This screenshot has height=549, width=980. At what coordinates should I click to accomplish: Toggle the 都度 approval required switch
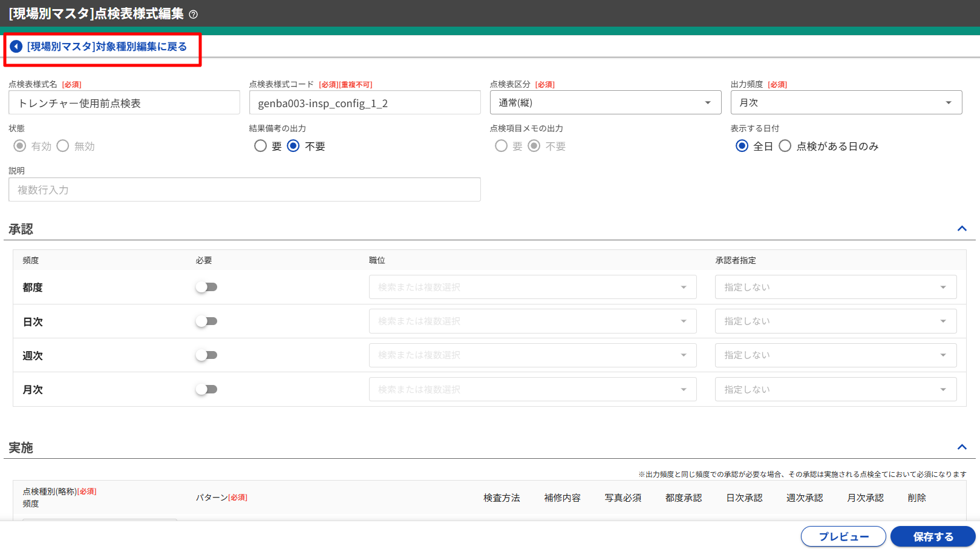(206, 287)
